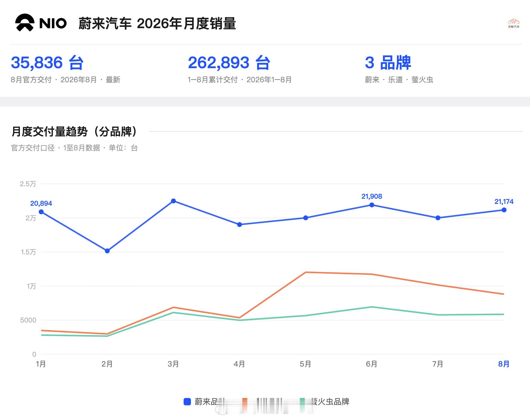The height and width of the screenshot is (420, 530).
Task: Click the blue data point for 3月
Action: point(174,201)
